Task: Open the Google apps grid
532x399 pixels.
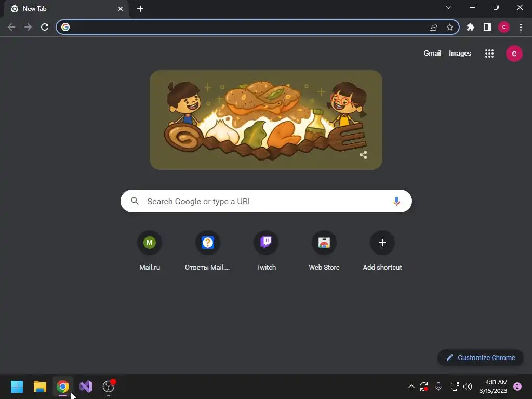Action: coord(489,54)
